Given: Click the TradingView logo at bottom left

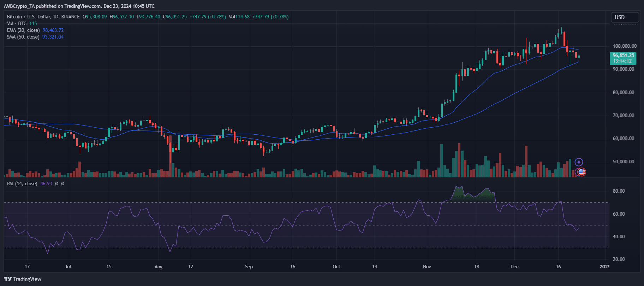Looking at the screenshot, I should [23, 279].
